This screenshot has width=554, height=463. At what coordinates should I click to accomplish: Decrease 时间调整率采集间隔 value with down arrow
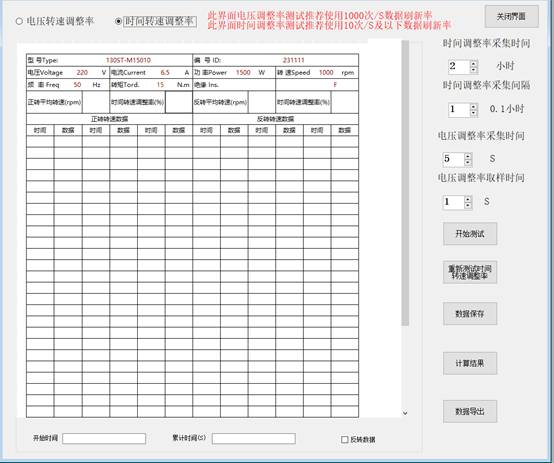(473, 112)
